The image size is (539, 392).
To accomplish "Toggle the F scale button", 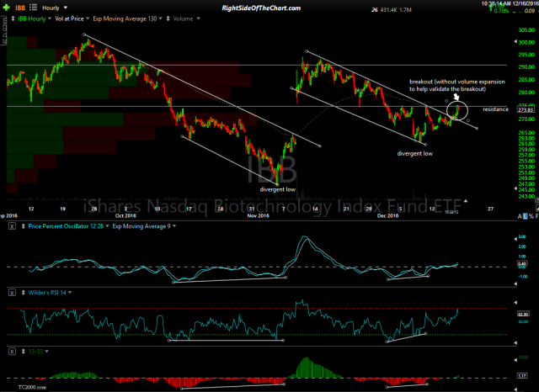I will [x=536, y=216].
